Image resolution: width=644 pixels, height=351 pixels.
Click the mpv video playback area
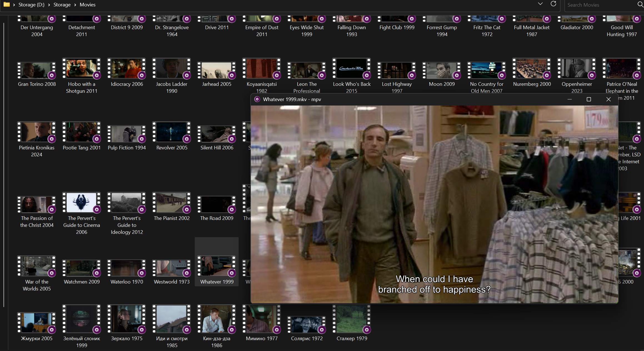(434, 194)
